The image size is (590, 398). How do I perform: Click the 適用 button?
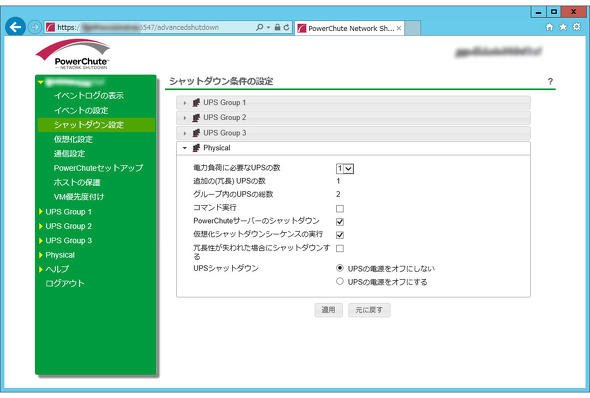pyautogui.click(x=328, y=310)
